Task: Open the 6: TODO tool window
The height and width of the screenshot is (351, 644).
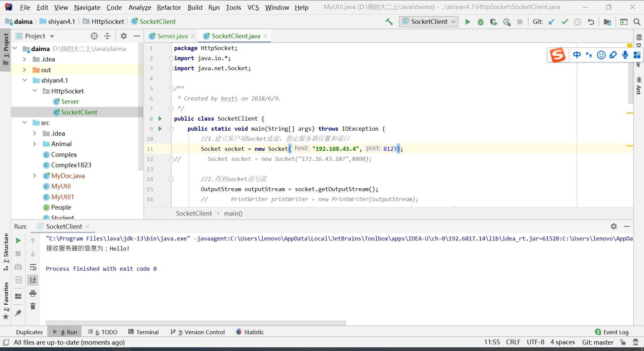Action: coord(102,332)
